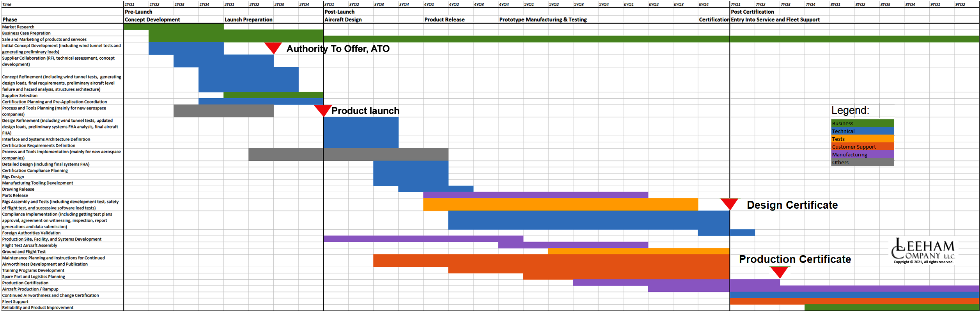Click the '9YQ2' time column header

point(960,4)
